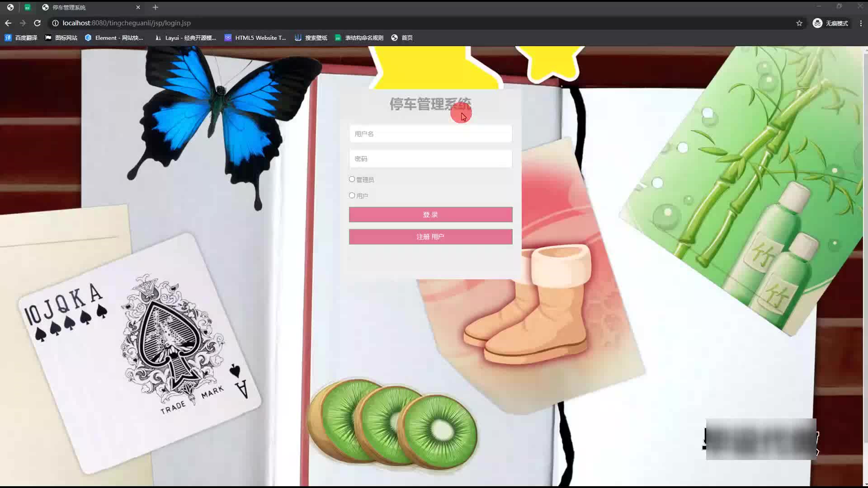
Task: Select the 停车管理系统 browser tab
Action: [90, 7]
